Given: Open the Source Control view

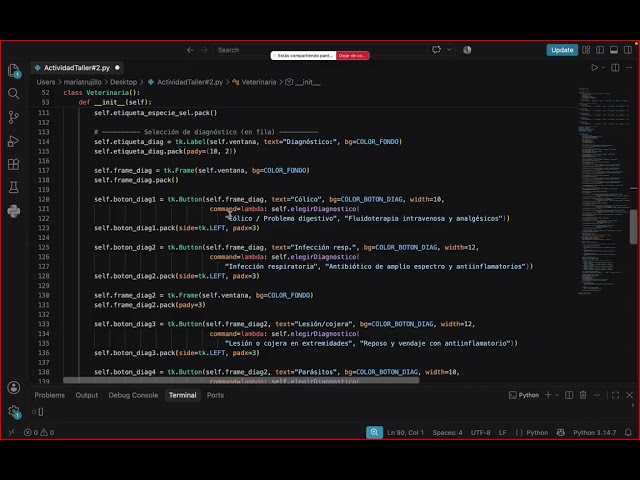Looking at the screenshot, I should (x=13, y=117).
